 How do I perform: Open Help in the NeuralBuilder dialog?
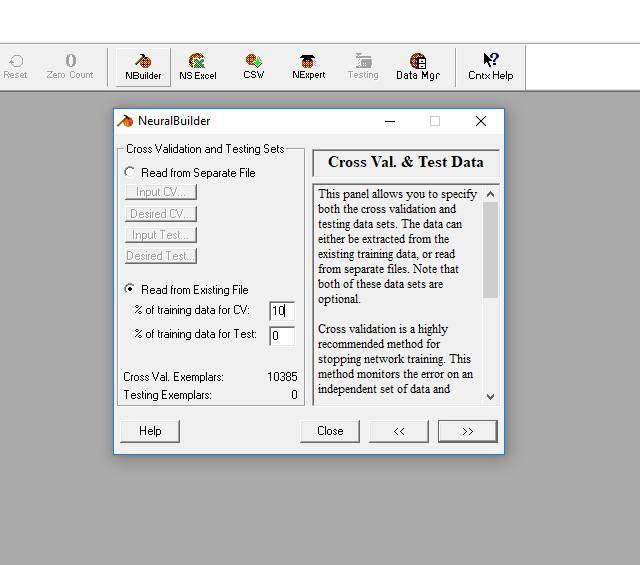[x=150, y=431]
